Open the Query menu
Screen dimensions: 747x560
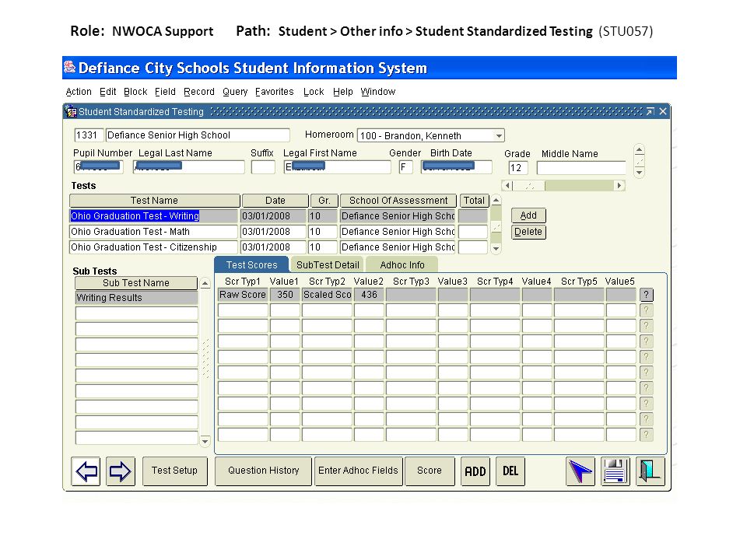(x=235, y=92)
